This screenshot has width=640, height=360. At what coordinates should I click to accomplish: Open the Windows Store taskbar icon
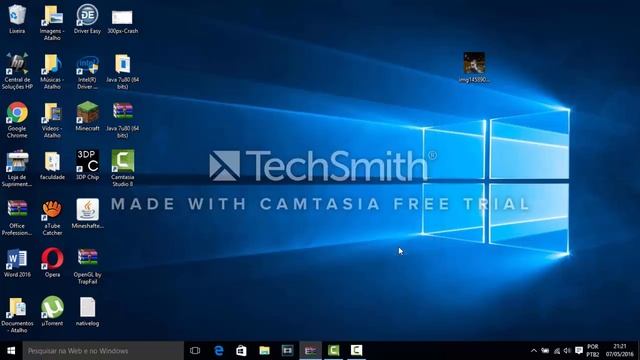tap(241, 351)
